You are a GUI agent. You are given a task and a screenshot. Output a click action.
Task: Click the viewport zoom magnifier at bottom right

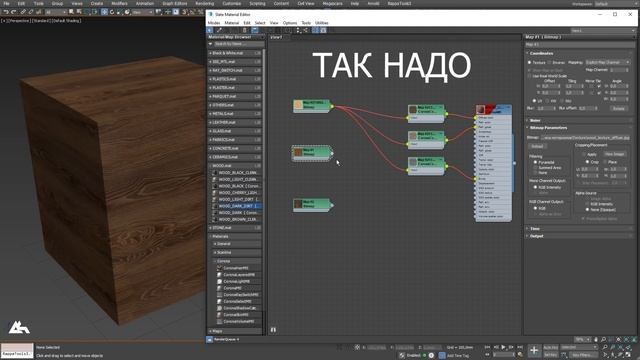tap(605, 347)
